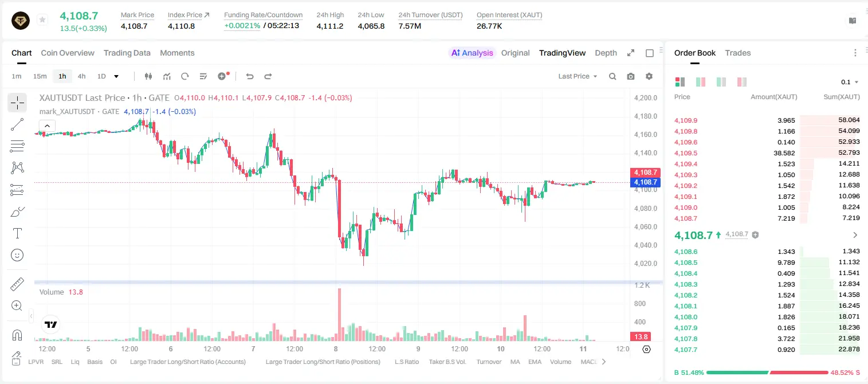Screen dimensions: 868x384
Task: Expand more time intervals dropdown
Action: point(116,76)
